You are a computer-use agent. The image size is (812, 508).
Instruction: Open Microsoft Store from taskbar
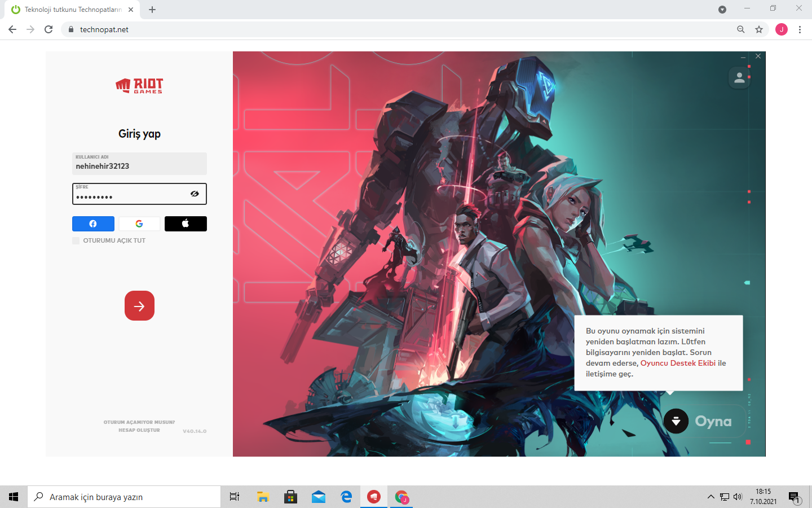pyautogui.click(x=291, y=497)
